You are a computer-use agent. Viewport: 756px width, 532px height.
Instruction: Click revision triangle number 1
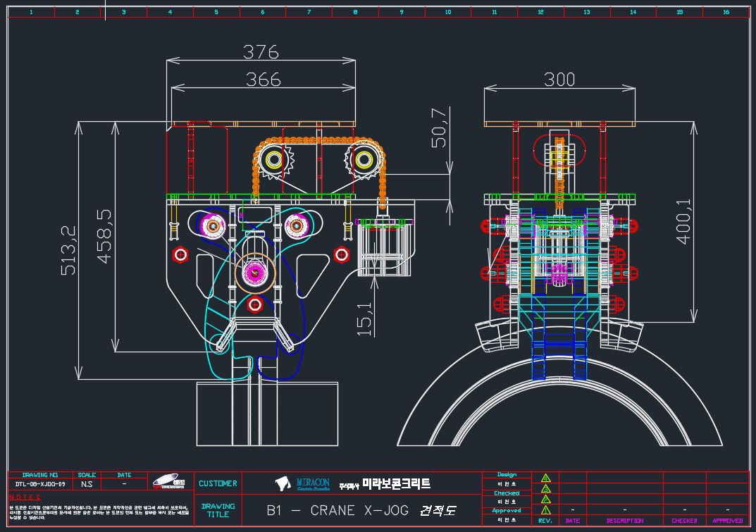[545, 510]
